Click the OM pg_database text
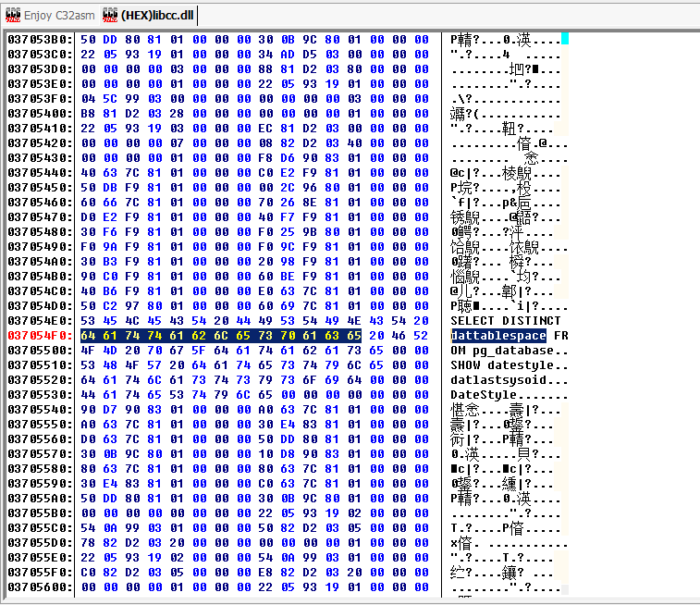Screen dimensions: 700x605 pyautogui.click(x=501, y=350)
